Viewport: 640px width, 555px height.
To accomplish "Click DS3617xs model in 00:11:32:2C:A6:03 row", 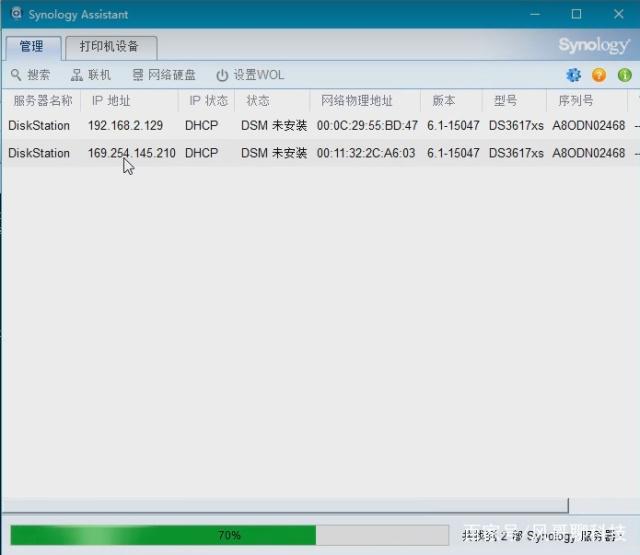I will point(516,153).
